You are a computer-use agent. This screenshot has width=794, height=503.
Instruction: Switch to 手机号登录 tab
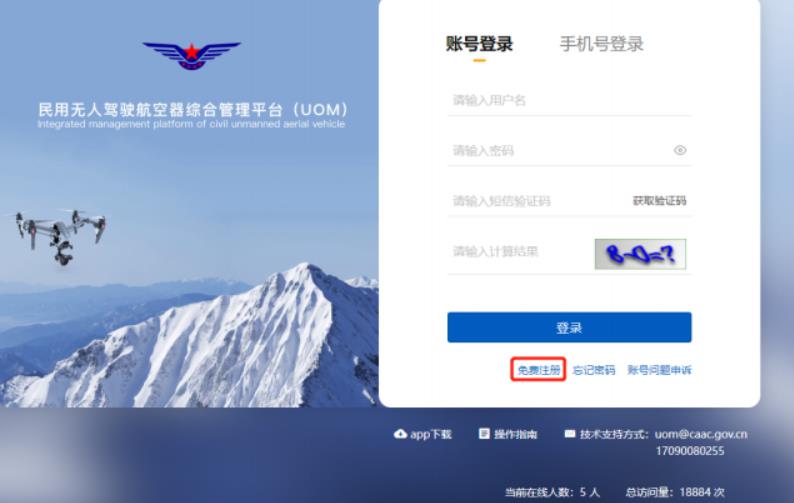tap(602, 44)
